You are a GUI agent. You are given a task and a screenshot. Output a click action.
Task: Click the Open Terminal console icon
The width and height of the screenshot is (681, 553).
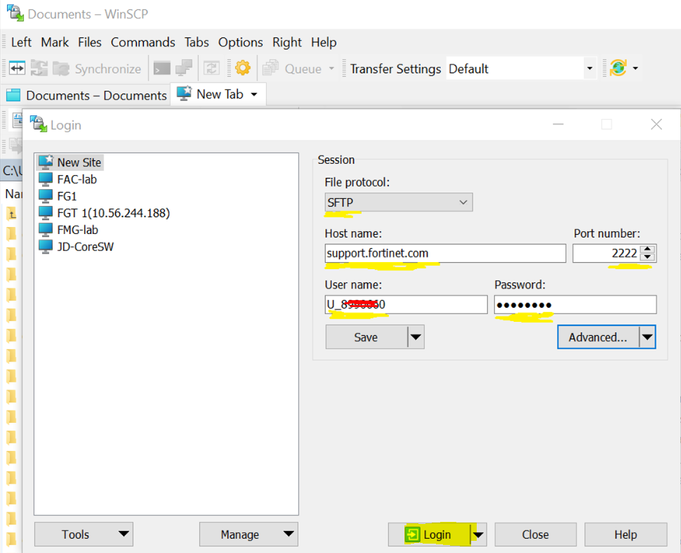tap(162, 69)
